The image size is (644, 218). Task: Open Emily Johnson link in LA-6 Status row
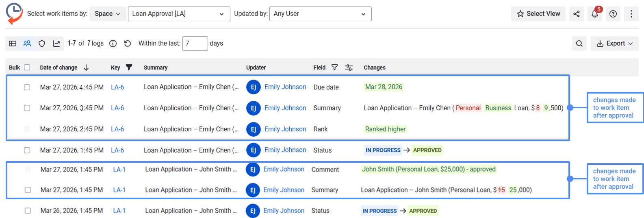285,150
